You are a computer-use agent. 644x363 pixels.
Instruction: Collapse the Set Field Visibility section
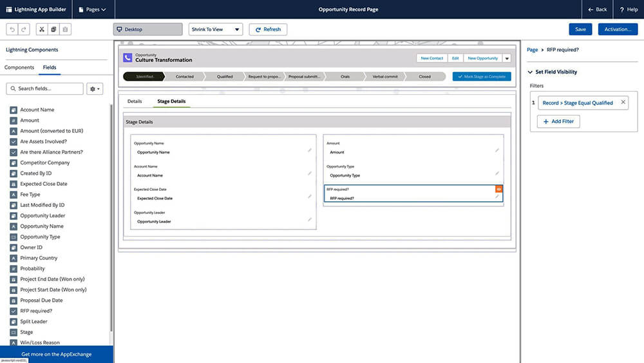[530, 72]
